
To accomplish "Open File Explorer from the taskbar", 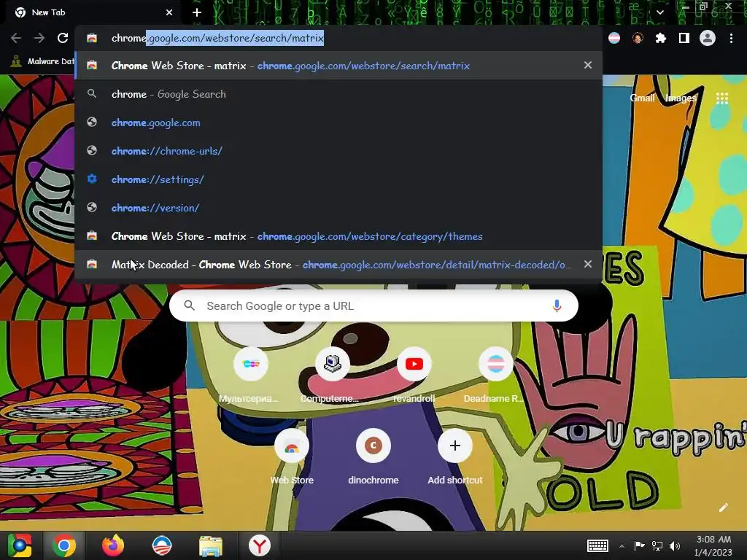I will 211,545.
